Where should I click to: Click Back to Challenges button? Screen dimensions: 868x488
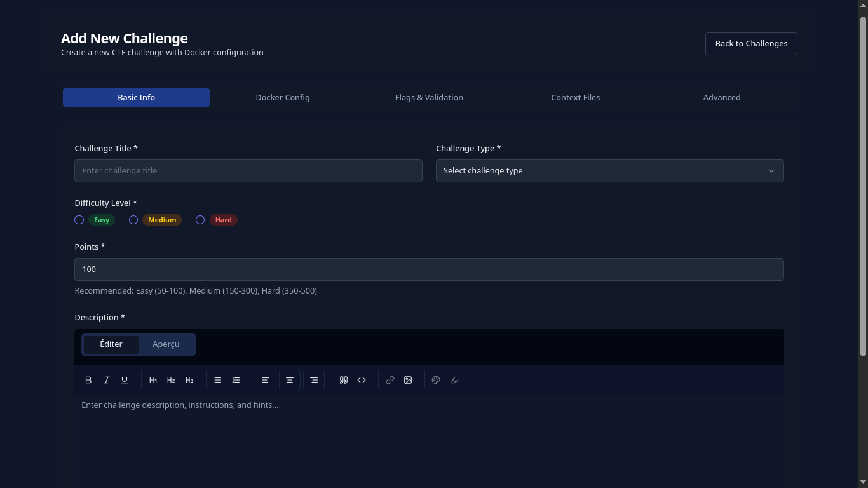coord(751,44)
